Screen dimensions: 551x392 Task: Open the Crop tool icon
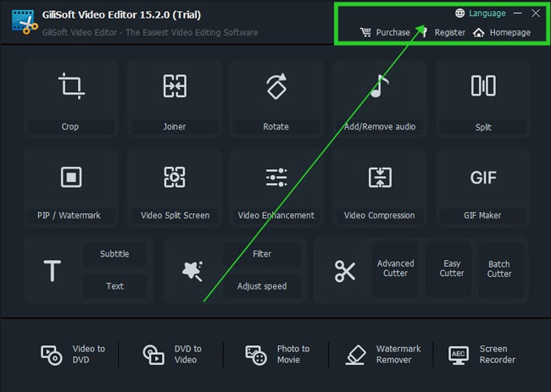click(71, 86)
